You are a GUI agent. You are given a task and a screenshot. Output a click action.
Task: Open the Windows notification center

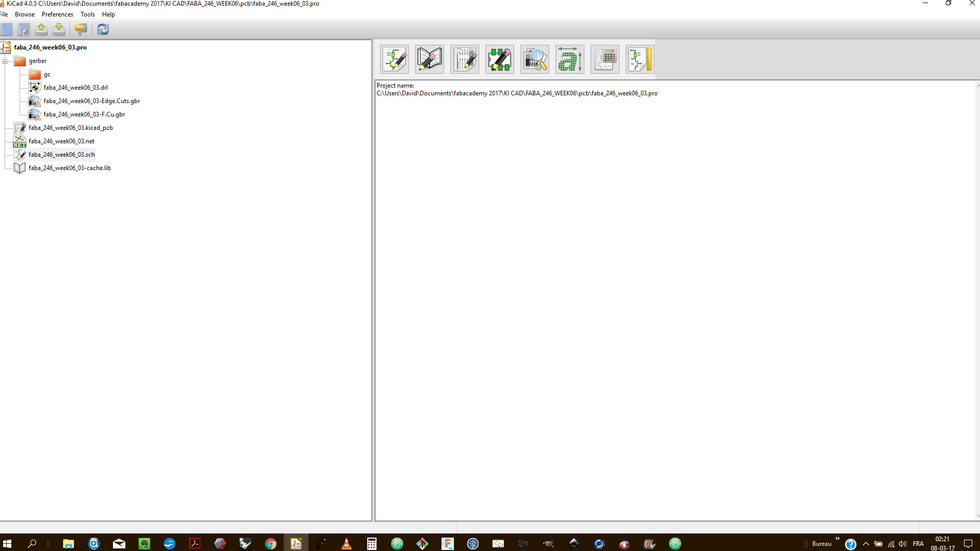(968, 543)
